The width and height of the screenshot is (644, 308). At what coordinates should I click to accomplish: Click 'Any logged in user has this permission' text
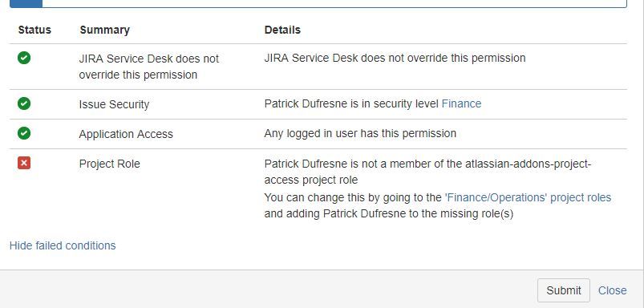coord(360,133)
